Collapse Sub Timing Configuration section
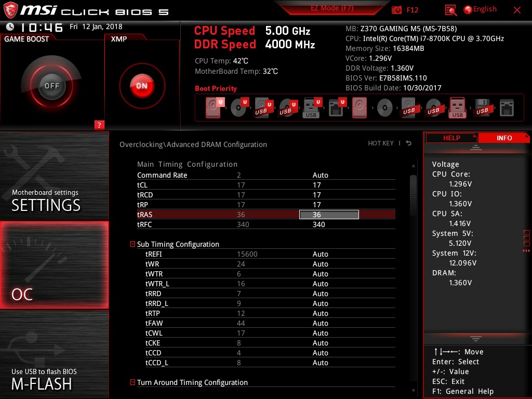Viewport: 532px width, 399px height. [x=132, y=244]
